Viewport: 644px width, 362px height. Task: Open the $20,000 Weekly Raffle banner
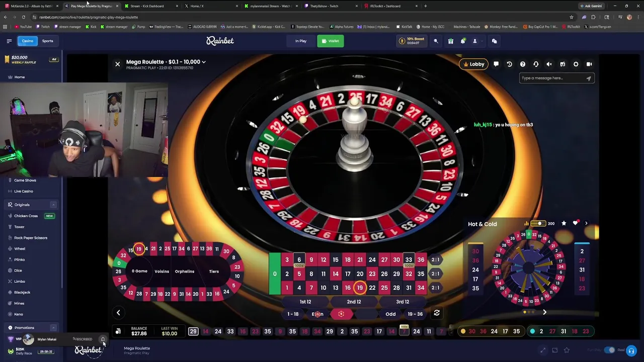point(31,59)
